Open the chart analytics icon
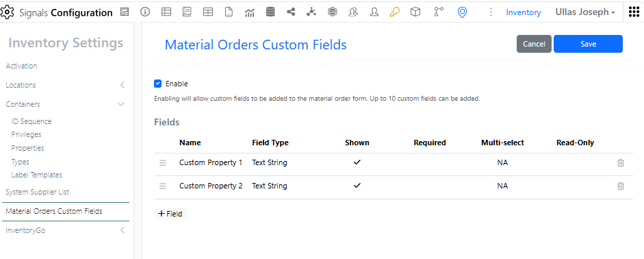This screenshot has height=259, width=644. pos(249,13)
